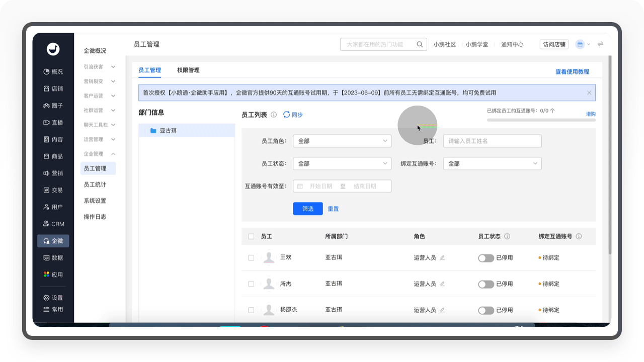The width and height of the screenshot is (644, 362).
Task: Close the blue trial notice banner
Action: click(589, 93)
